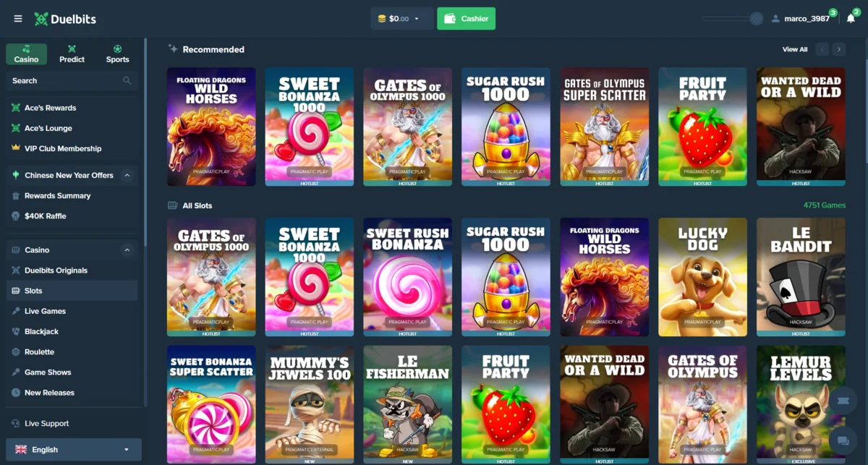Open Le Bandit game thumbnail

(x=801, y=277)
